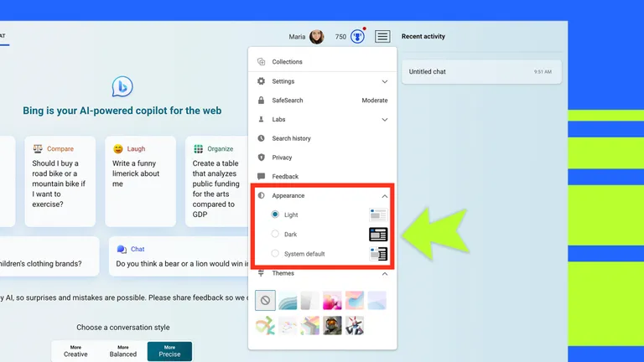Select the pink magenta theme swatch
Screen dimensions: 644x362
click(332, 301)
